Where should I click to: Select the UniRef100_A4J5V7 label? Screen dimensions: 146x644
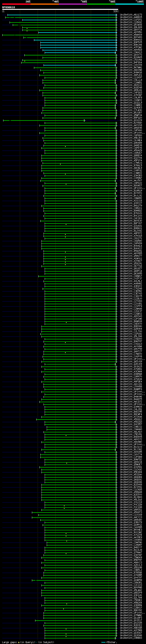click(131, 180)
